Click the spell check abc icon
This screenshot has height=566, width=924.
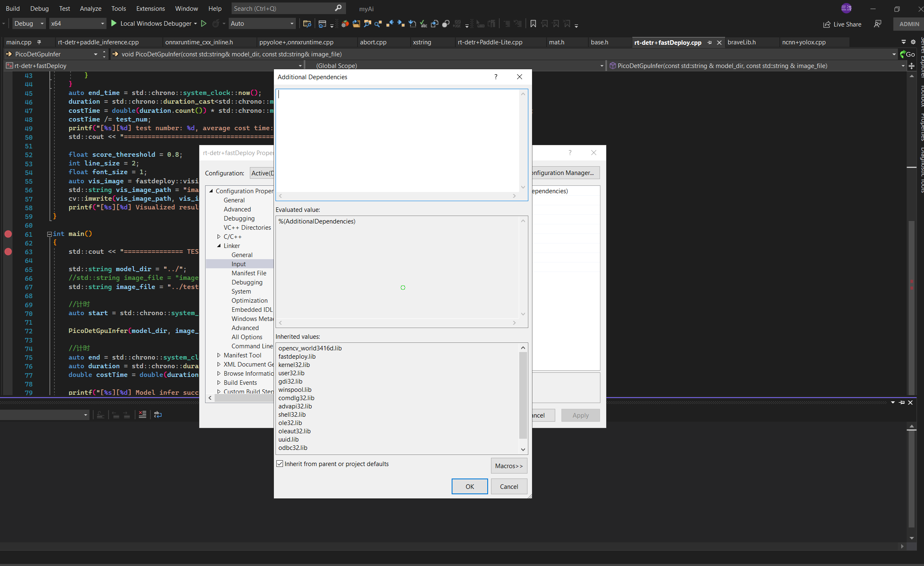pos(423,24)
